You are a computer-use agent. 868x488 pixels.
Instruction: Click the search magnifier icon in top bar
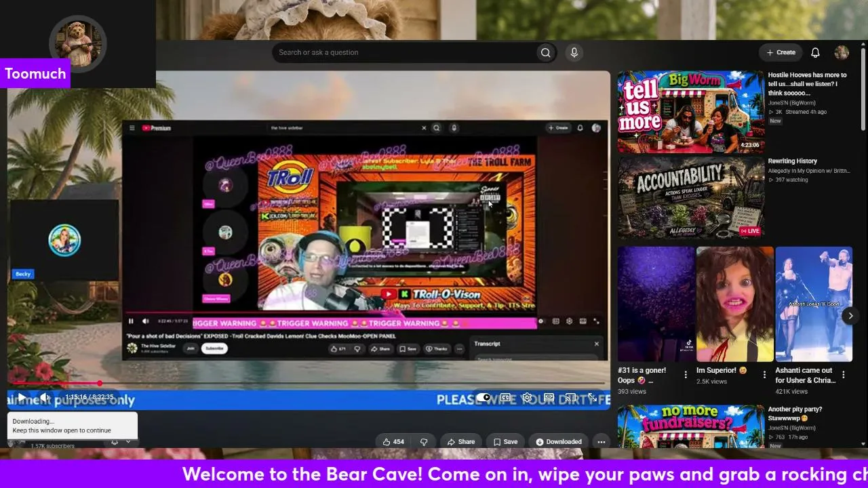click(x=545, y=53)
